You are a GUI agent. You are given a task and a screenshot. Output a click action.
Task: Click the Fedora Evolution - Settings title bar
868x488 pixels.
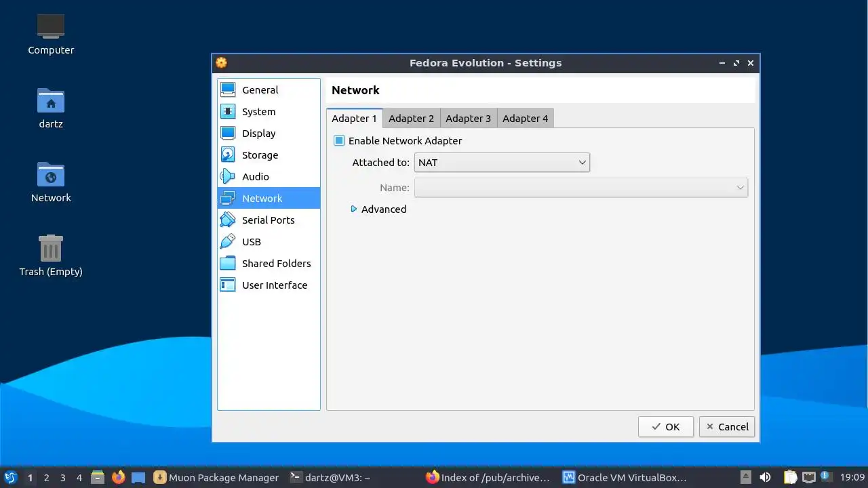(486, 63)
